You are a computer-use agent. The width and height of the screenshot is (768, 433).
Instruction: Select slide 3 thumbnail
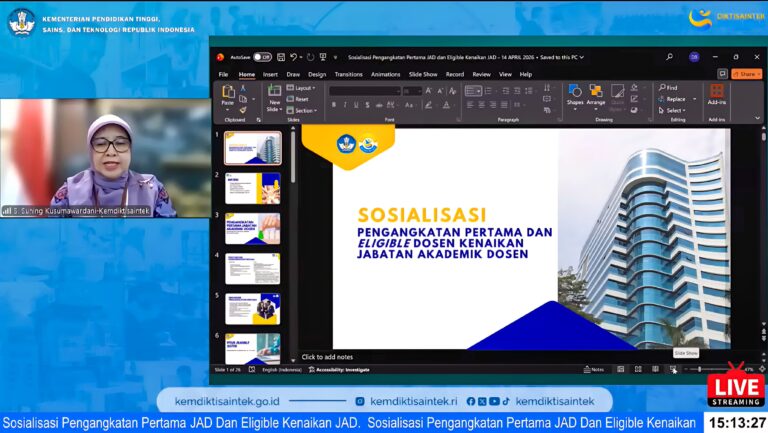click(253, 228)
